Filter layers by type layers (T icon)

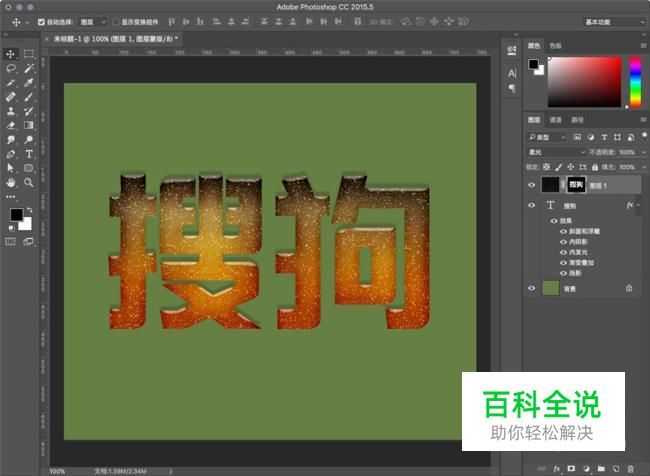click(x=604, y=137)
